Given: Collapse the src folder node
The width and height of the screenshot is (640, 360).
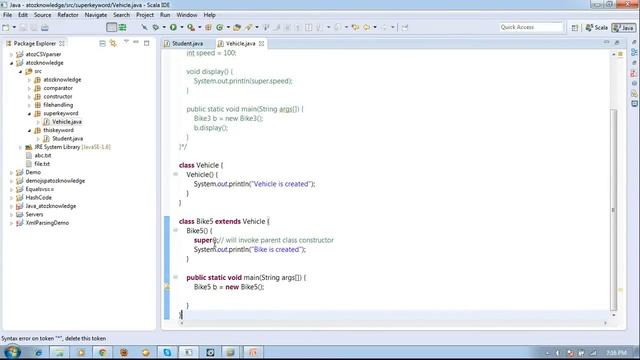Looking at the screenshot, I should [20, 71].
